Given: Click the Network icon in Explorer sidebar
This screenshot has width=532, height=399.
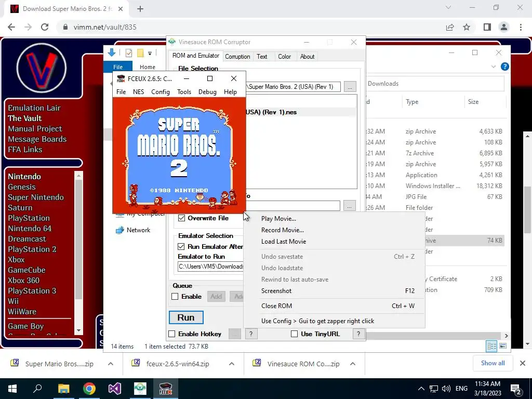Looking at the screenshot, I should click(x=120, y=230).
